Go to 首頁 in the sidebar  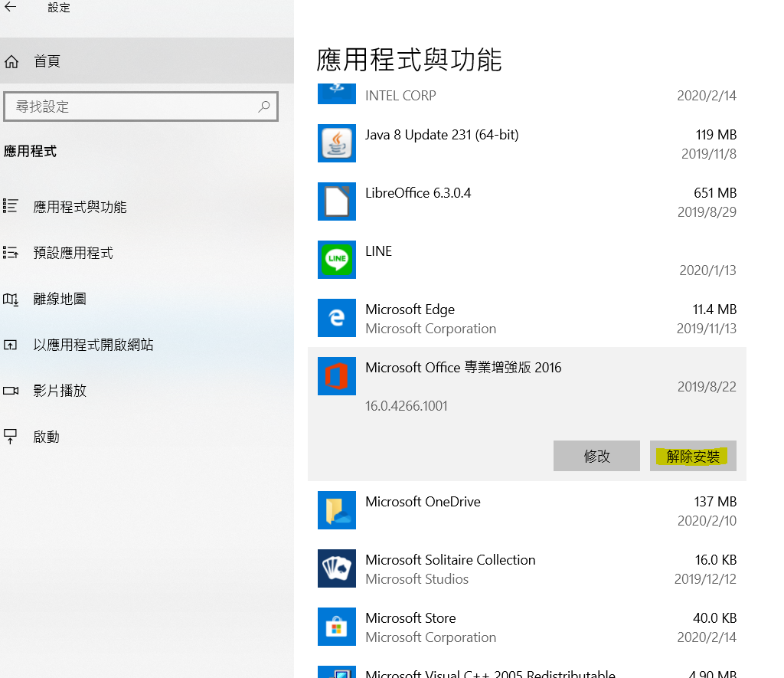tap(147, 61)
